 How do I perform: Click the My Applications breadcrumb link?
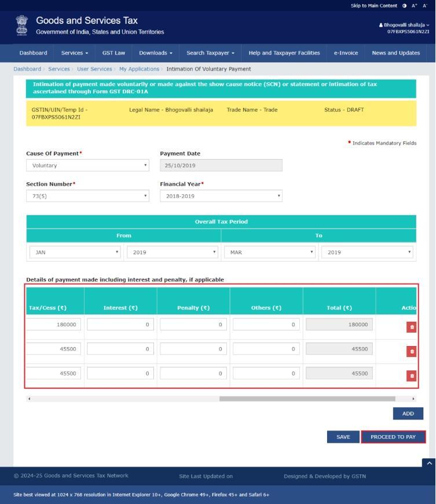(x=139, y=69)
